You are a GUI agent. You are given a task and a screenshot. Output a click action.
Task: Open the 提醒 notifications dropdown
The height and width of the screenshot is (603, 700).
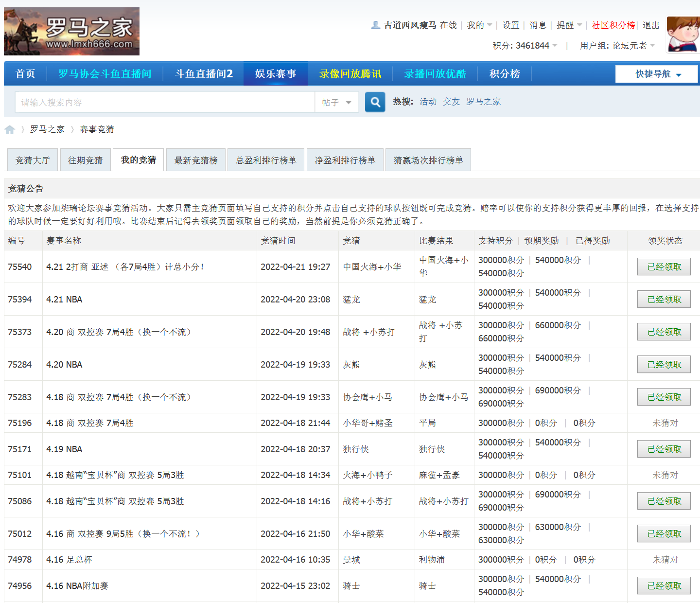(569, 25)
